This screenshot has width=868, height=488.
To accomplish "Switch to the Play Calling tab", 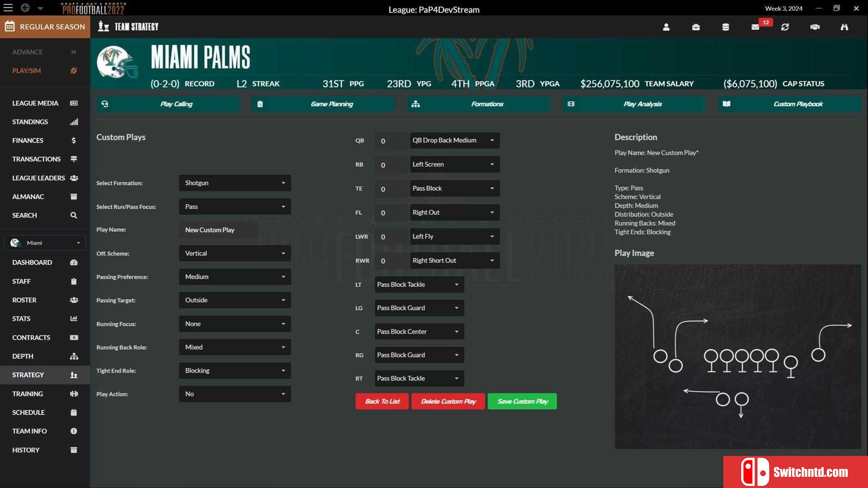I will pyautogui.click(x=168, y=104).
